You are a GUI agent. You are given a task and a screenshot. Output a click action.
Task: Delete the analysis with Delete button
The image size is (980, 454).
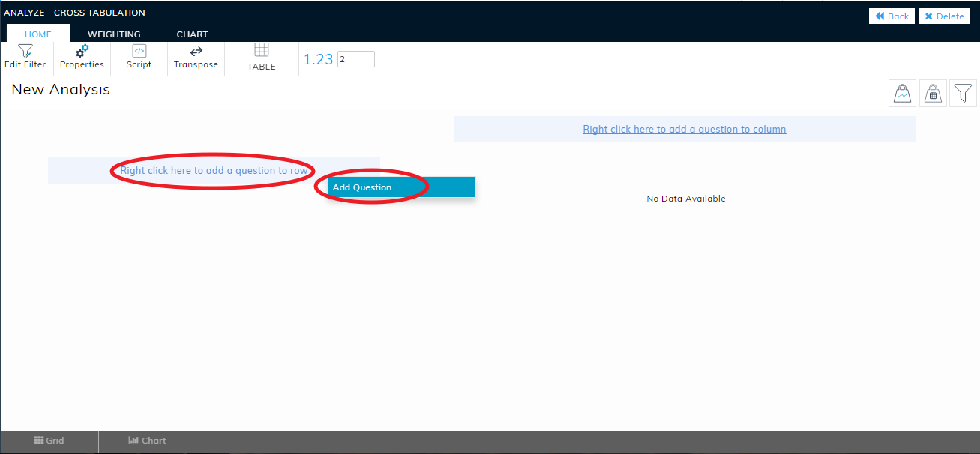[944, 16]
